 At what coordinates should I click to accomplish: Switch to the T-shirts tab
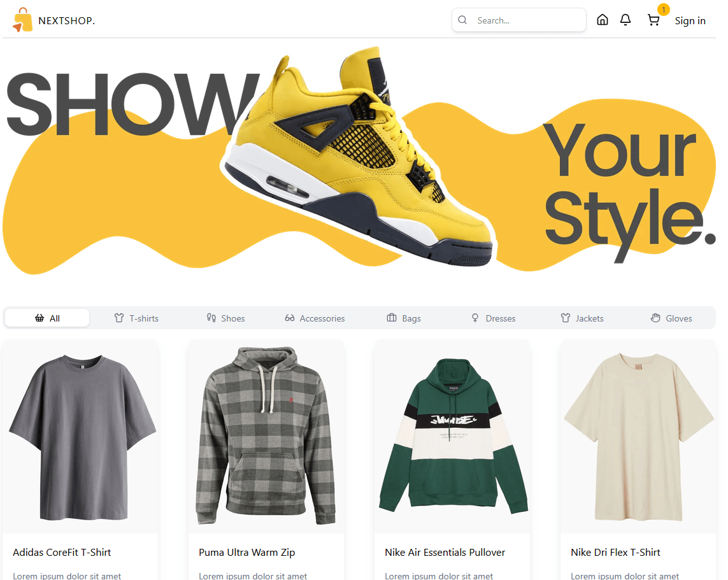click(136, 318)
